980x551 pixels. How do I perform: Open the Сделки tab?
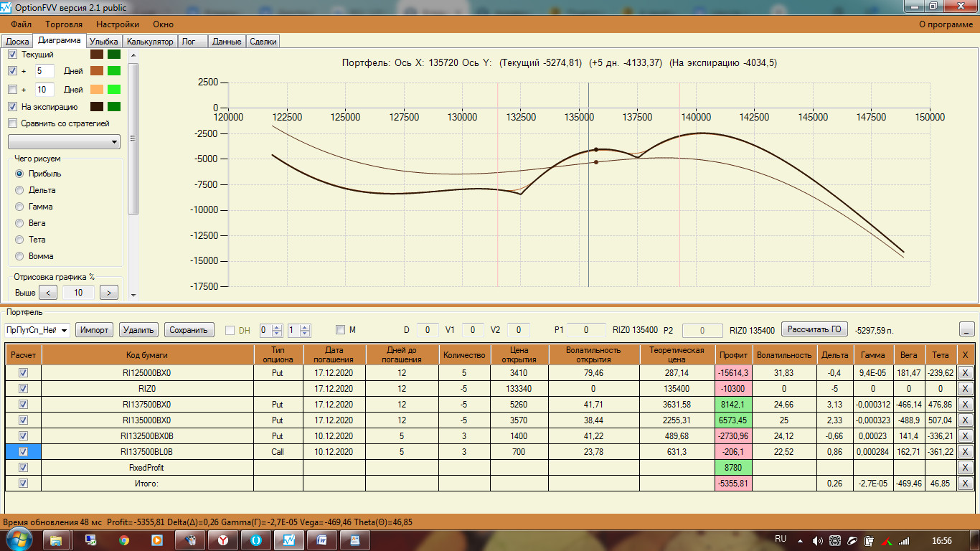[x=263, y=42]
